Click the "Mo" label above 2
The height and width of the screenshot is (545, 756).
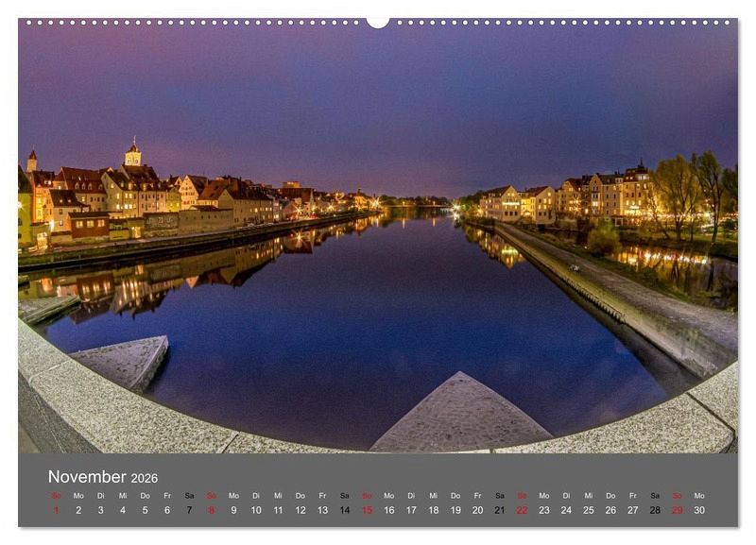78,495
